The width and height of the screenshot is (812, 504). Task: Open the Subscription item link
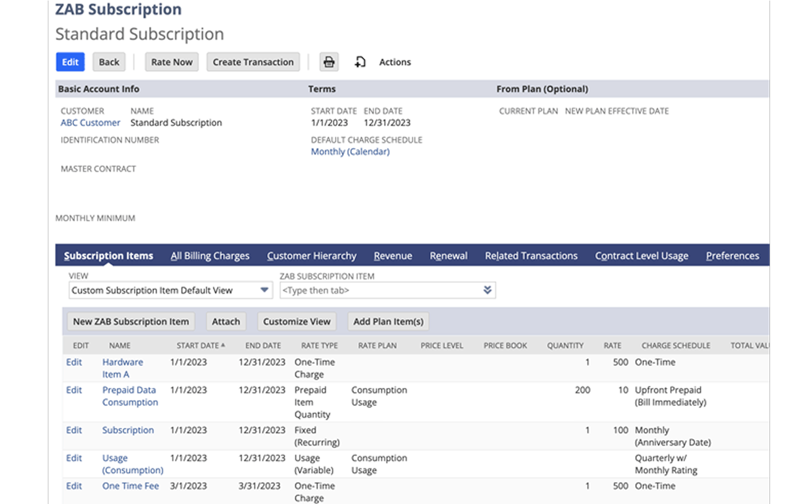coord(128,430)
